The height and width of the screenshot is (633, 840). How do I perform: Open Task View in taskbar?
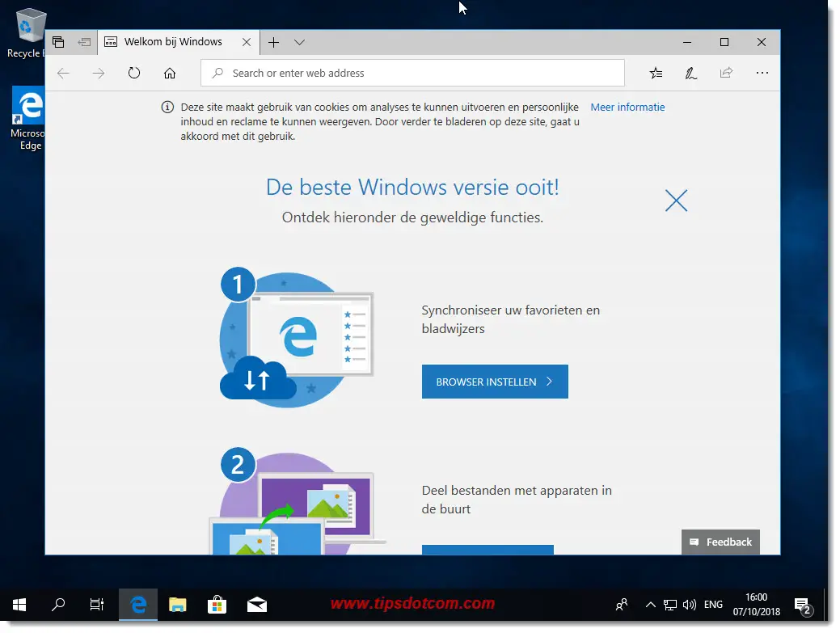pos(97,606)
